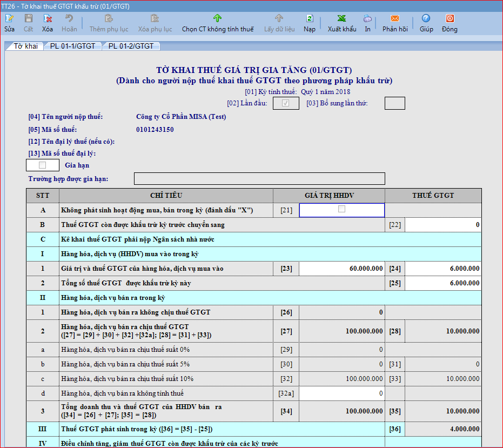
Task: Click the [35] total VAT value
Action: pos(443,411)
